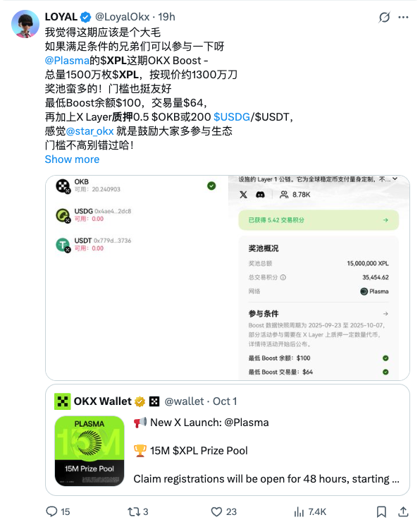Share the post via upload arrow icon
Screen dimensions: 420x527
pos(403,511)
